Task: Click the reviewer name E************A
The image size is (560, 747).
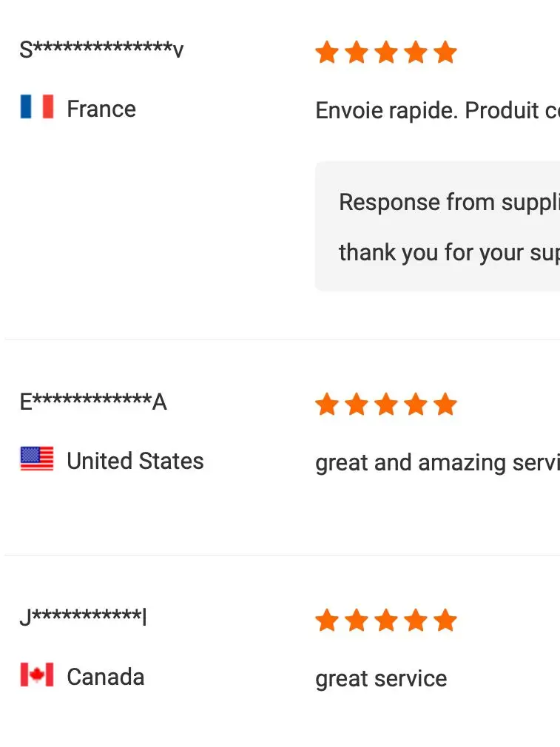Action: click(93, 402)
